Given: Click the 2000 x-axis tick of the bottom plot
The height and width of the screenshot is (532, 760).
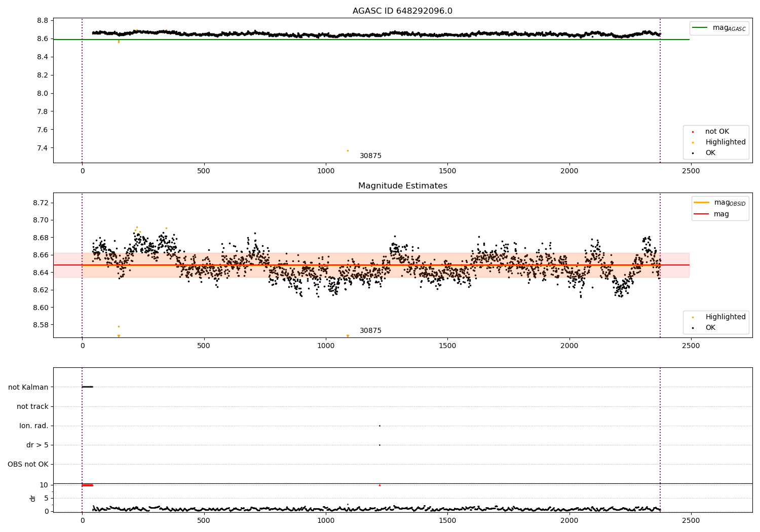Looking at the screenshot, I should (x=569, y=520).
